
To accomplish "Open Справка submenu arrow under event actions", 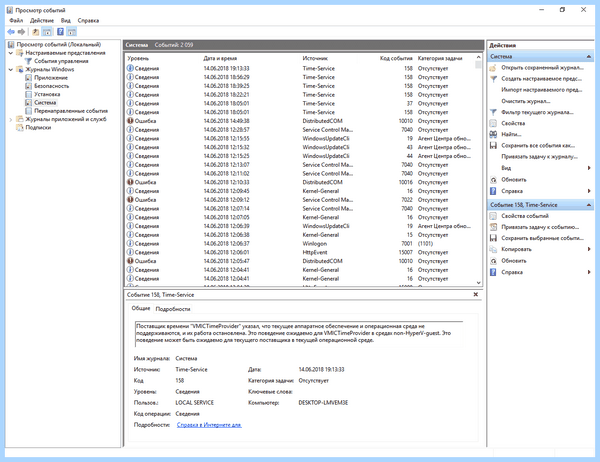I will click(x=589, y=272).
